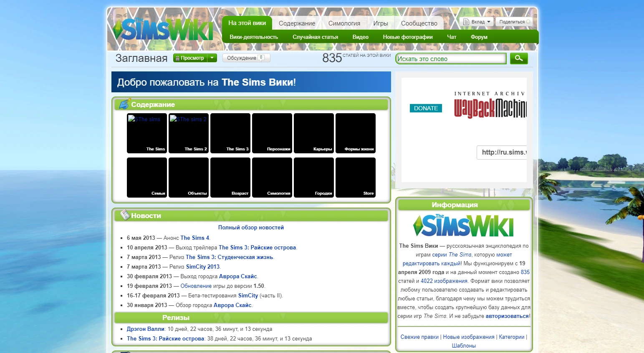This screenshot has width=644, height=353.
Task: Open The Sims 3 category tile
Action: (x=230, y=133)
